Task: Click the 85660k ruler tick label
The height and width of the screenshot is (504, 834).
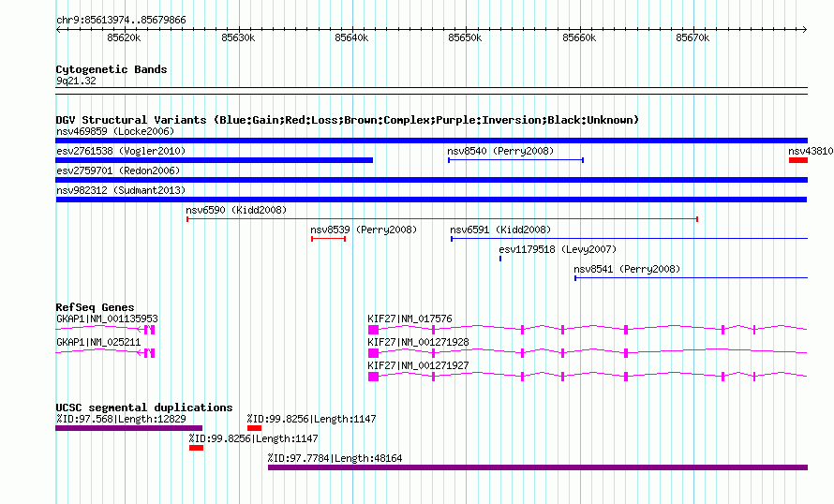Action: click(579, 37)
